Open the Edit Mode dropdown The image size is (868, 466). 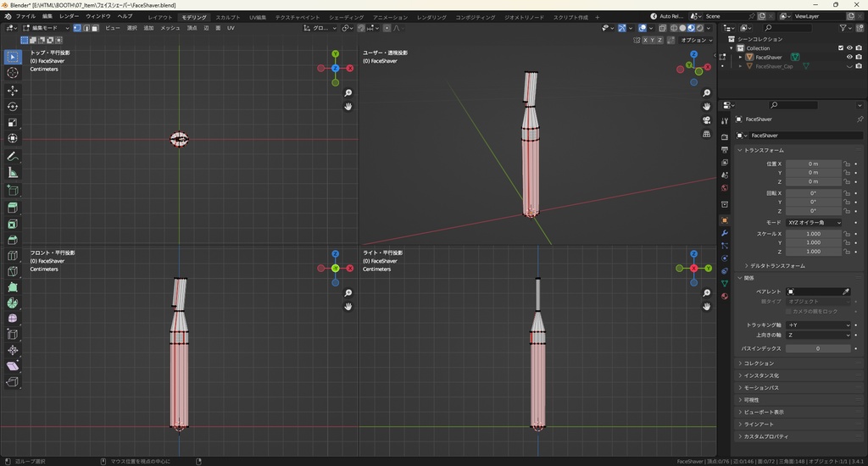(x=46, y=28)
